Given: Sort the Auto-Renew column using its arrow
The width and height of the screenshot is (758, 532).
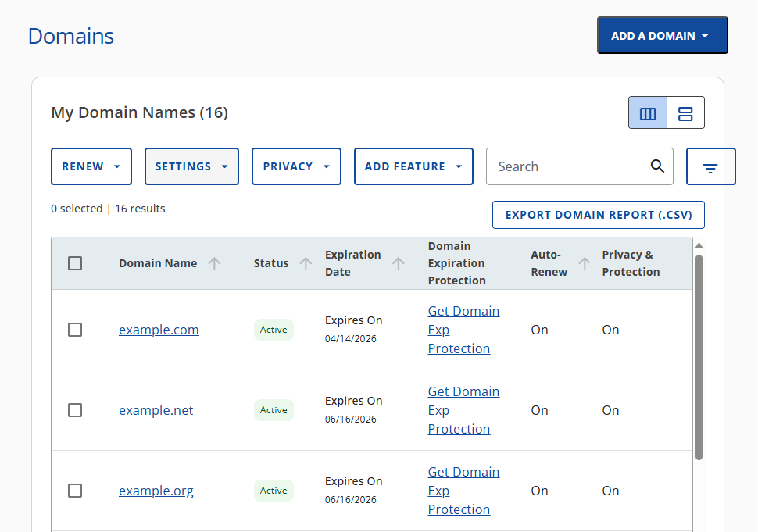Looking at the screenshot, I should [x=584, y=262].
